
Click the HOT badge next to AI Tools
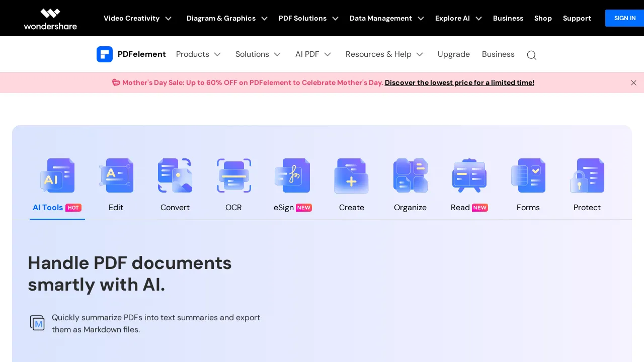(73, 208)
